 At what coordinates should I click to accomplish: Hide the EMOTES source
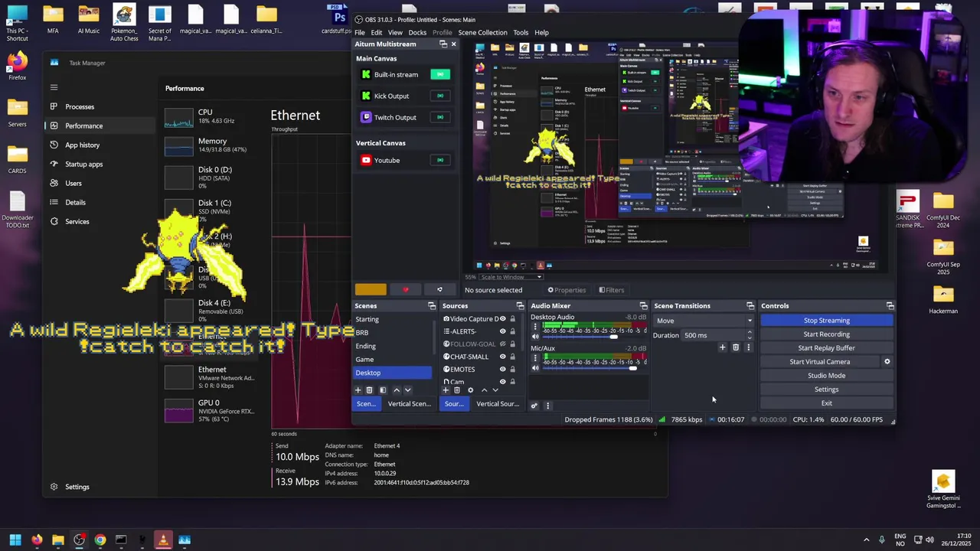(503, 369)
